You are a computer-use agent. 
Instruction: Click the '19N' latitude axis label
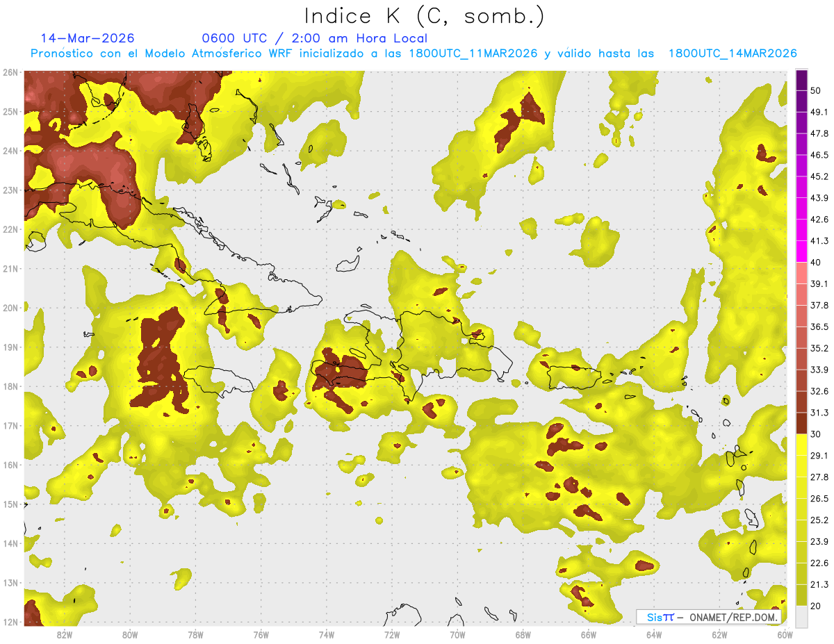pyautogui.click(x=10, y=347)
